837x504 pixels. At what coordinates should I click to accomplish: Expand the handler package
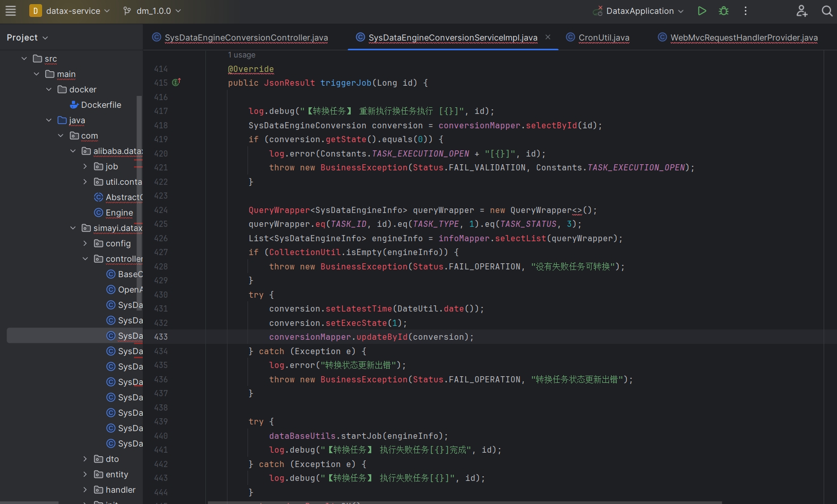click(85, 490)
